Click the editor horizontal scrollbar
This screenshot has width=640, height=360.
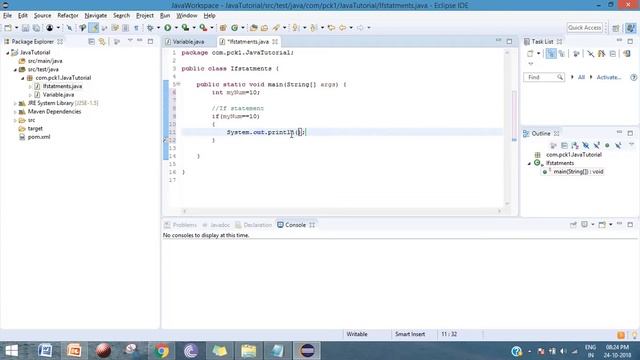(342, 211)
